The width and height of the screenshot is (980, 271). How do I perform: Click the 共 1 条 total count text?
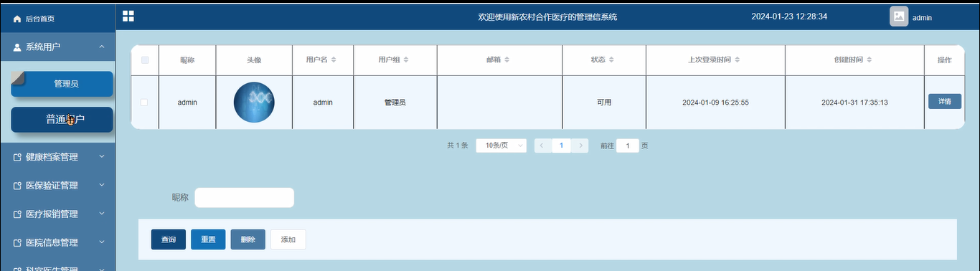[457, 146]
